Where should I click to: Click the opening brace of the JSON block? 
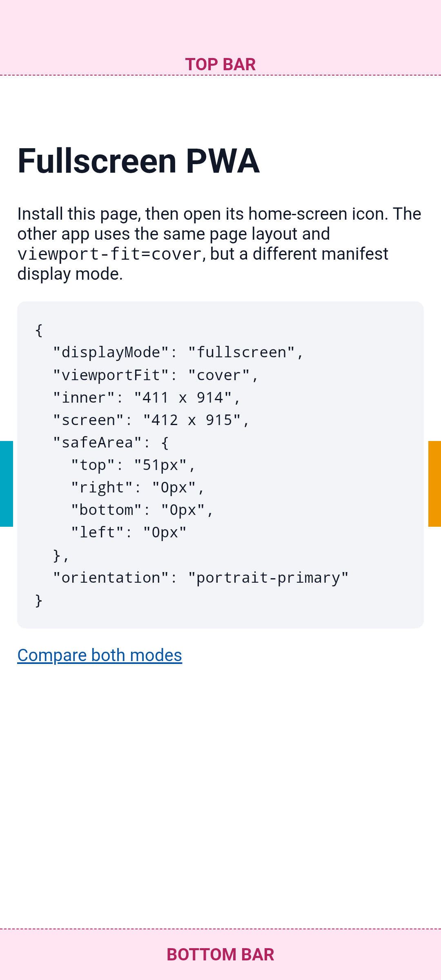39,330
